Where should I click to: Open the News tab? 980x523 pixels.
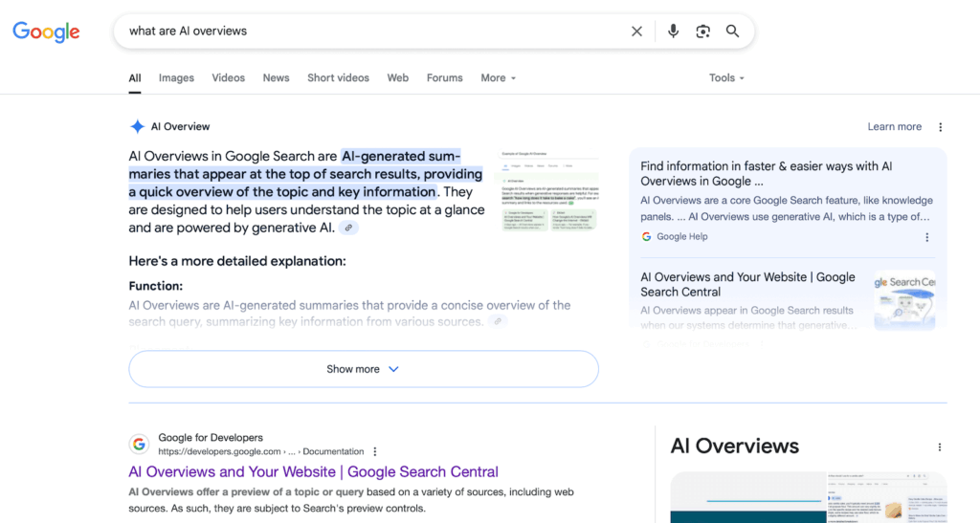coord(276,78)
